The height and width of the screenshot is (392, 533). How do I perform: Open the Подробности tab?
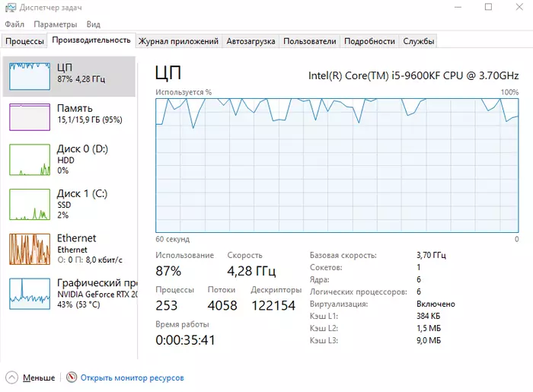click(369, 41)
